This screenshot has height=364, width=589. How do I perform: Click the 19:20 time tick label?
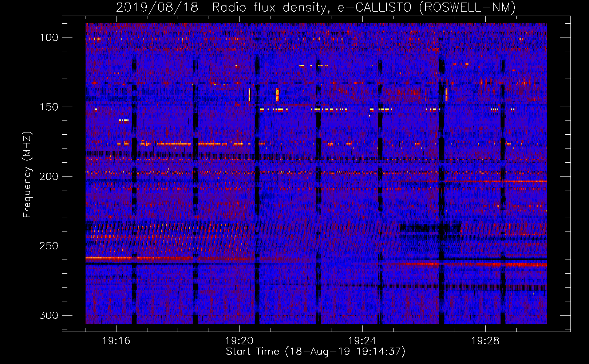[239, 341]
